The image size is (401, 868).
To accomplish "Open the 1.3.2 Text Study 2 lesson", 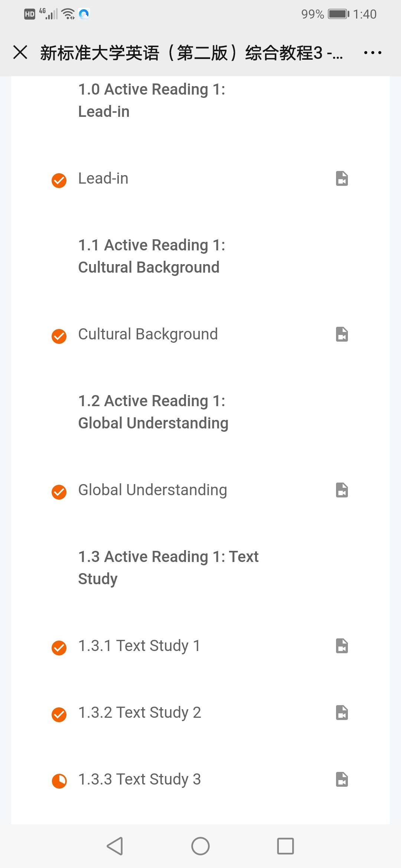I will [140, 713].
